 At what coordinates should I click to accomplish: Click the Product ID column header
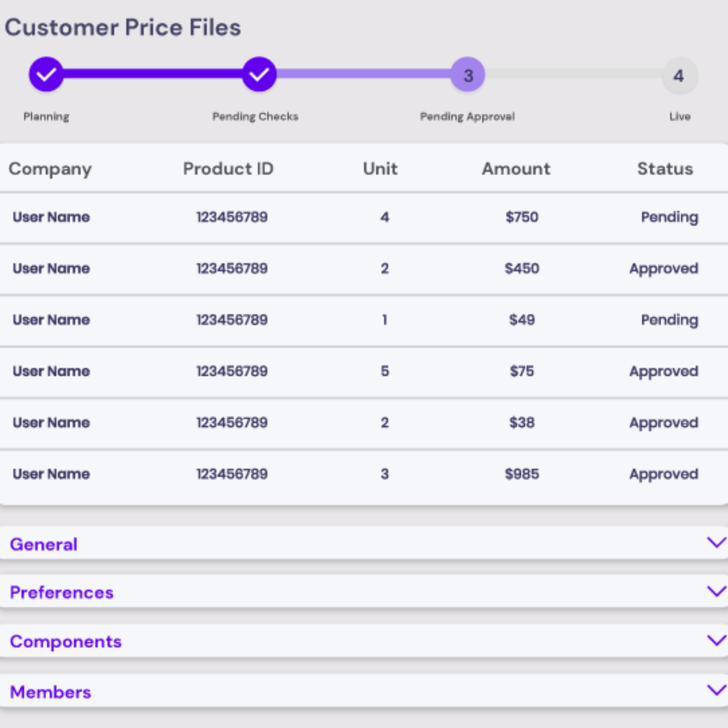click(228, 169)
